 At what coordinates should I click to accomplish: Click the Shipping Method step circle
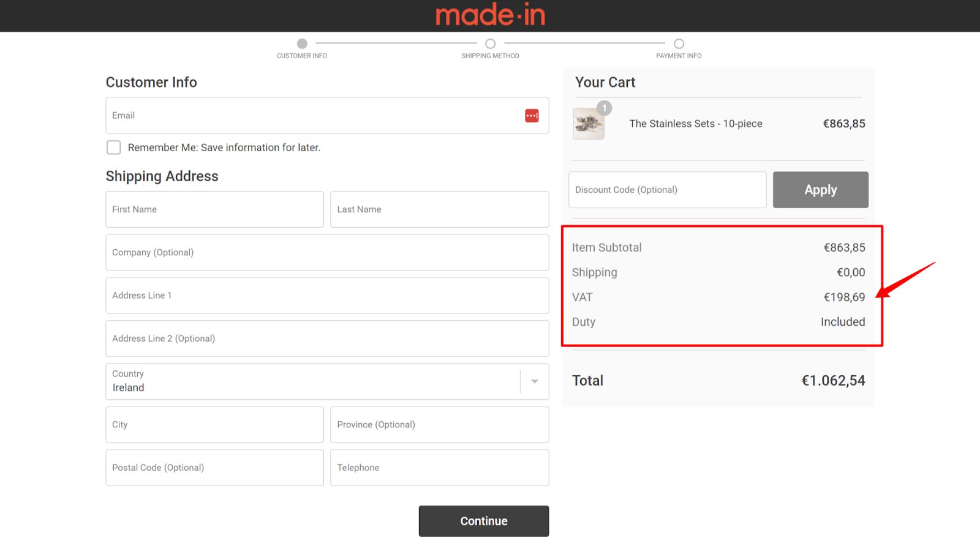pyautogui.click(x=490, y=43)
